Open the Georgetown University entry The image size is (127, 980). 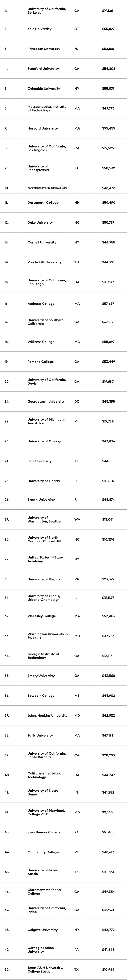(46, 401)
